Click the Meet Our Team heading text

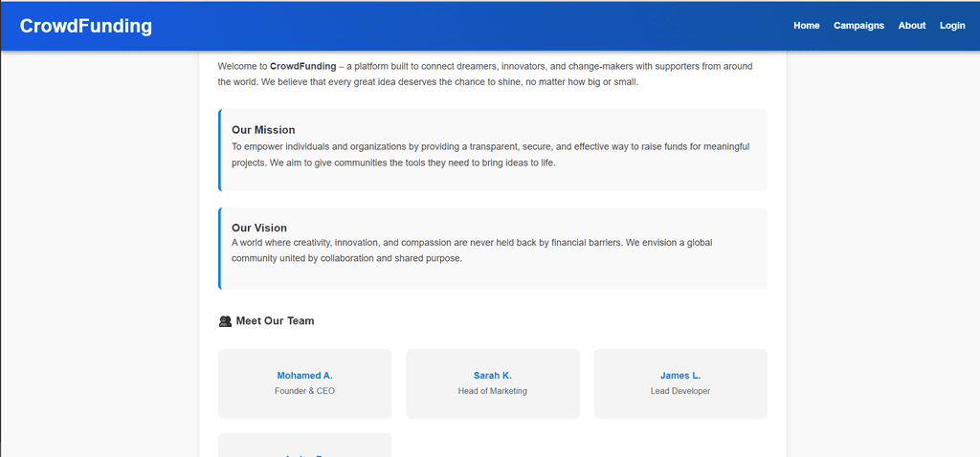point(275,321)
